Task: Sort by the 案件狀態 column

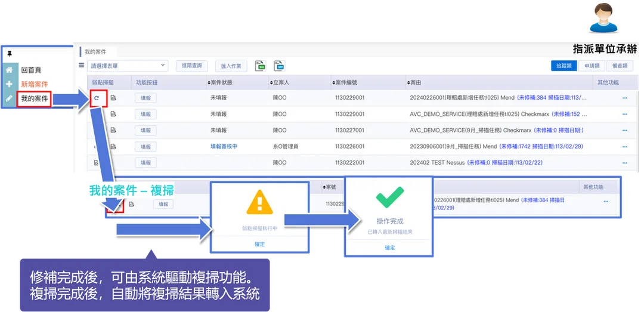Action: pyautogui.click(x=219, y=83)
